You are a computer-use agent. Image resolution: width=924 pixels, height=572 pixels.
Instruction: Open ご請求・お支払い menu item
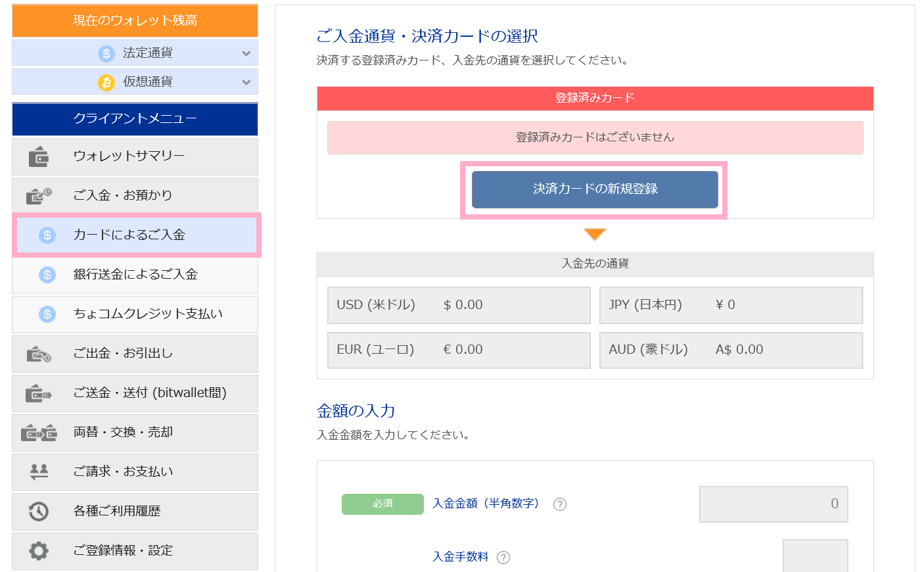135,472
